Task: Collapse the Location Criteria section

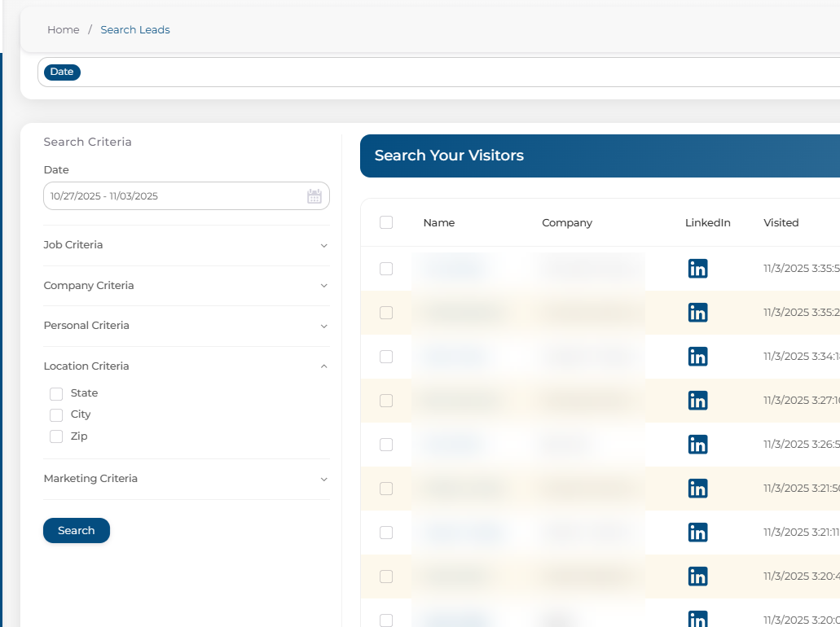Action: pyautogui.click(x=186, y=366)
